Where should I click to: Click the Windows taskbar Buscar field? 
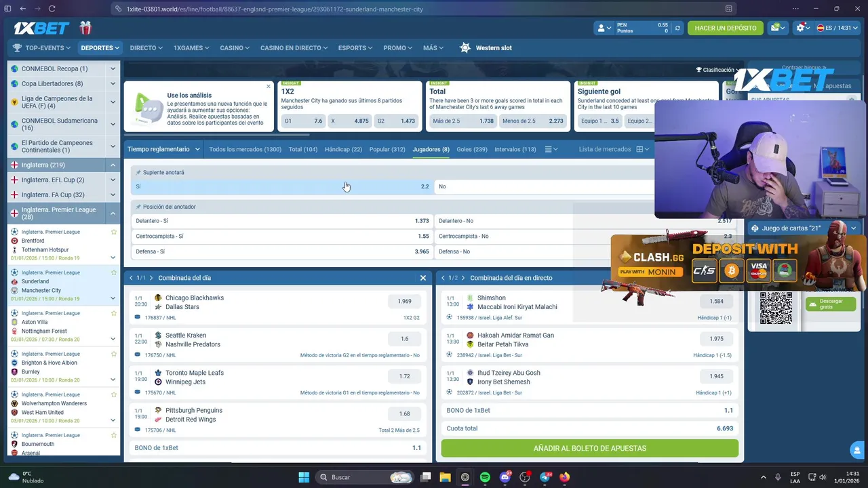click(365, 477)
